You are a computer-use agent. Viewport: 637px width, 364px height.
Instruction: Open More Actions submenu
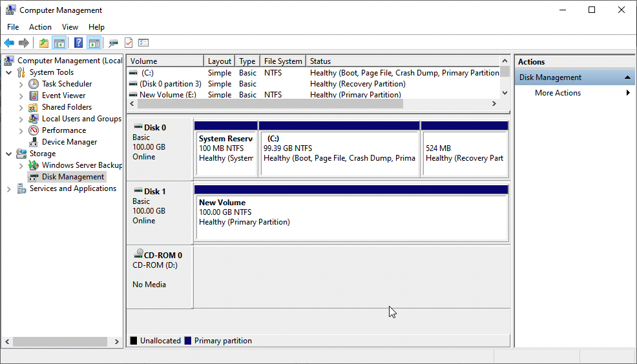point(574,93)
